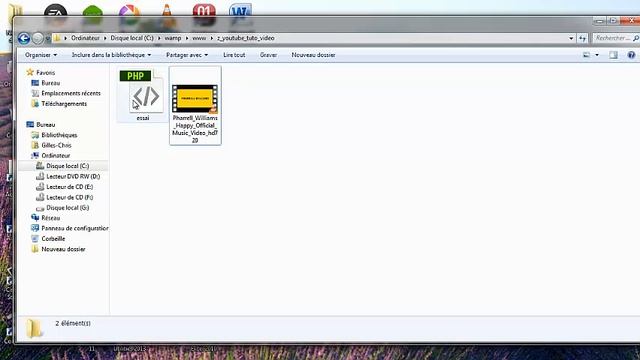The width and height of the screenshot is (640, 360).
Task: Open the view options dropdown arrow
Action: [x=597, y=55]
